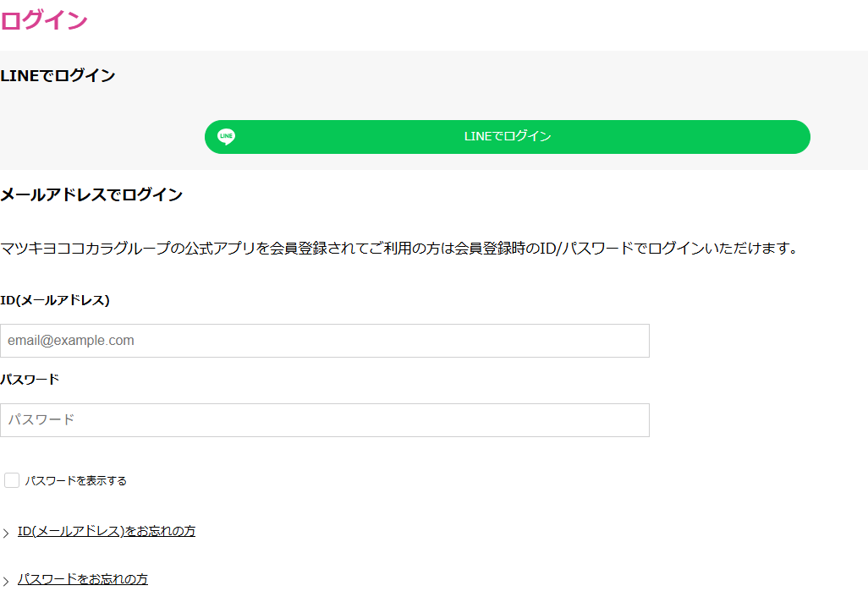Click the メールアドレスでログイン section heading

[91, 195]
